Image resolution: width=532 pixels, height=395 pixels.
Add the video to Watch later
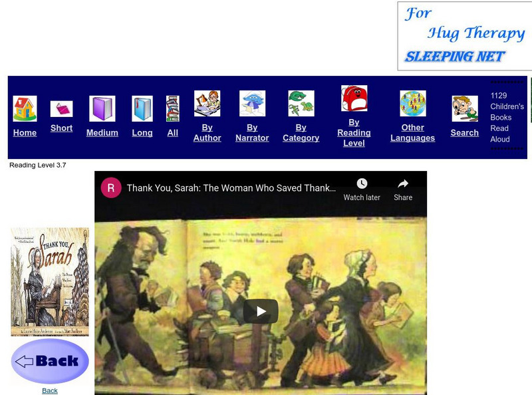(x=362, y=189)
